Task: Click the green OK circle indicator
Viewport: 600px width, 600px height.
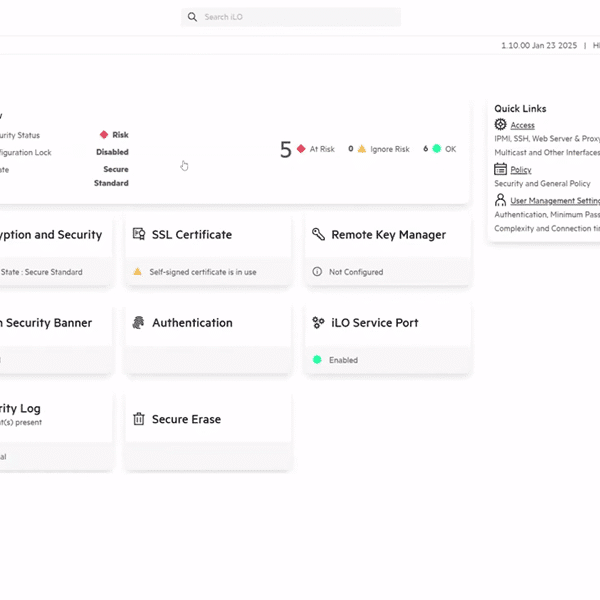Action: pyautogui.click(x=437, y=149)
